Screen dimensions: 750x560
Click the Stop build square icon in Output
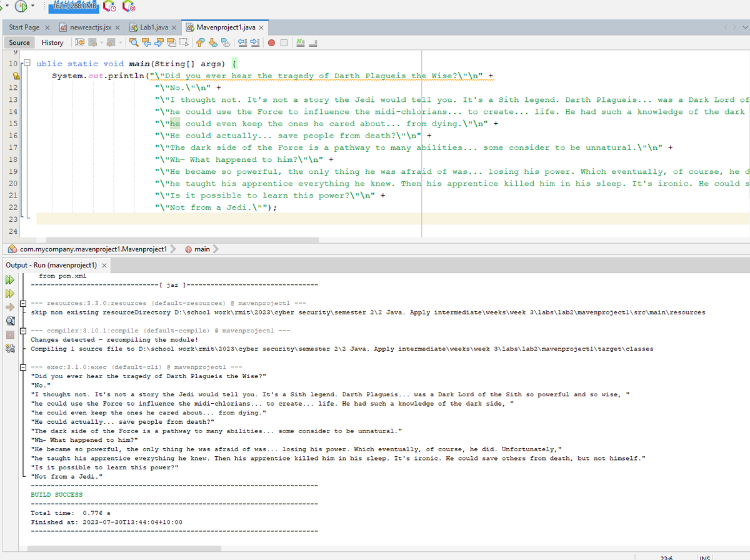click(x=9, y=335)
